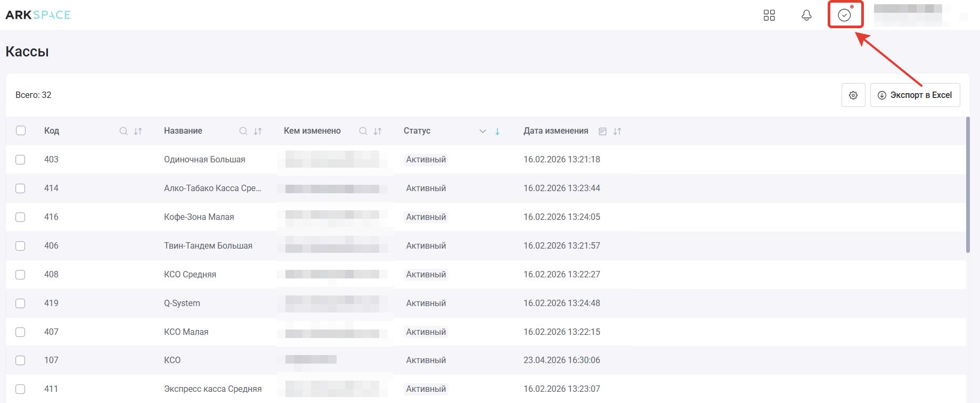Click Статус column blue sort arrow
The height and width of the screenshot is (403, 980).
tap(497, 131)
